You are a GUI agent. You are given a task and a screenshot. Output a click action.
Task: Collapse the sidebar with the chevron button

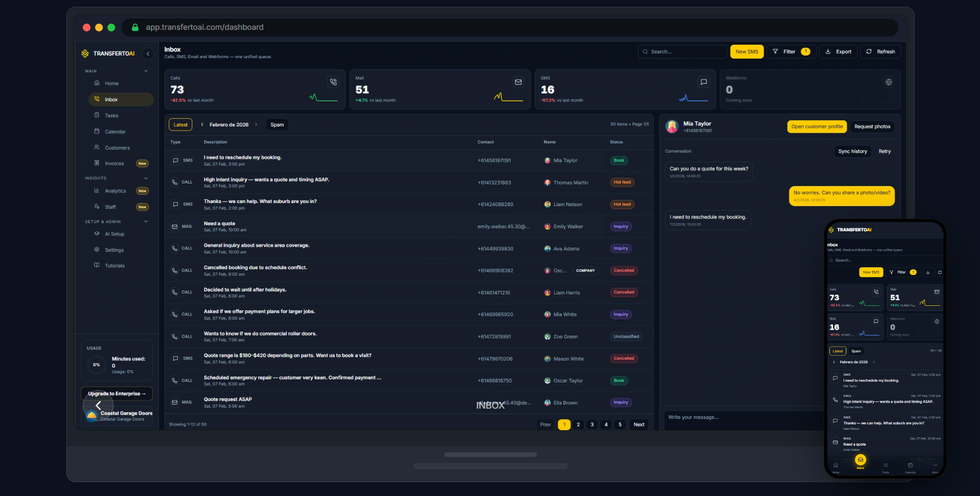click(x=149, y=53)
